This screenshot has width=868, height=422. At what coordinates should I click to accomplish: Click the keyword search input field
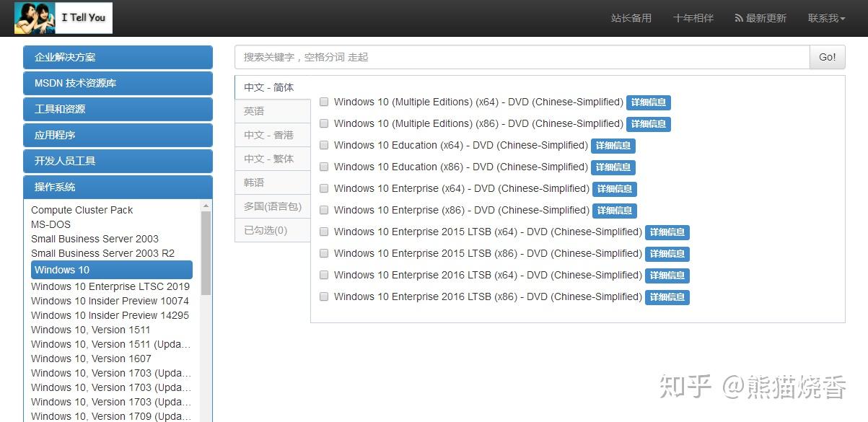click(522, 57)
